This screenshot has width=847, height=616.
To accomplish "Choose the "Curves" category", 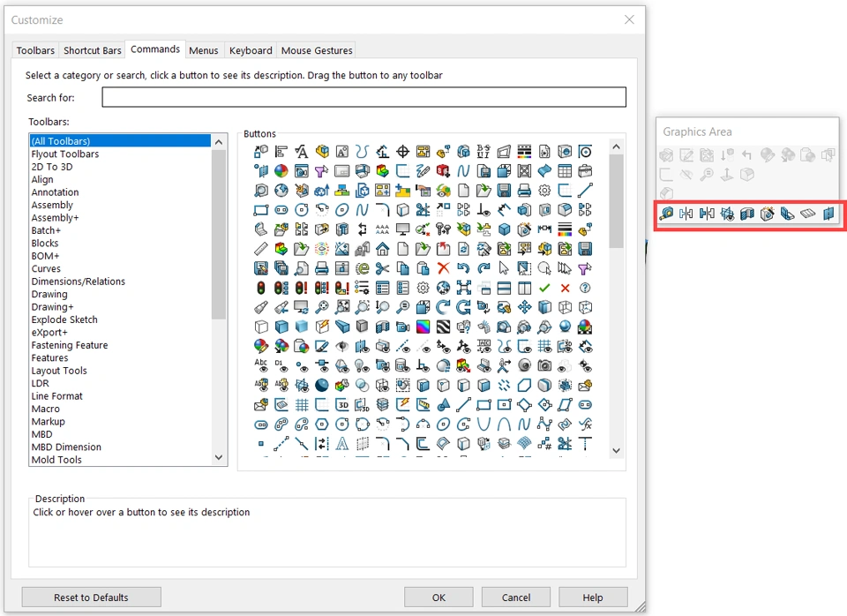I will (x=46, y=268).
